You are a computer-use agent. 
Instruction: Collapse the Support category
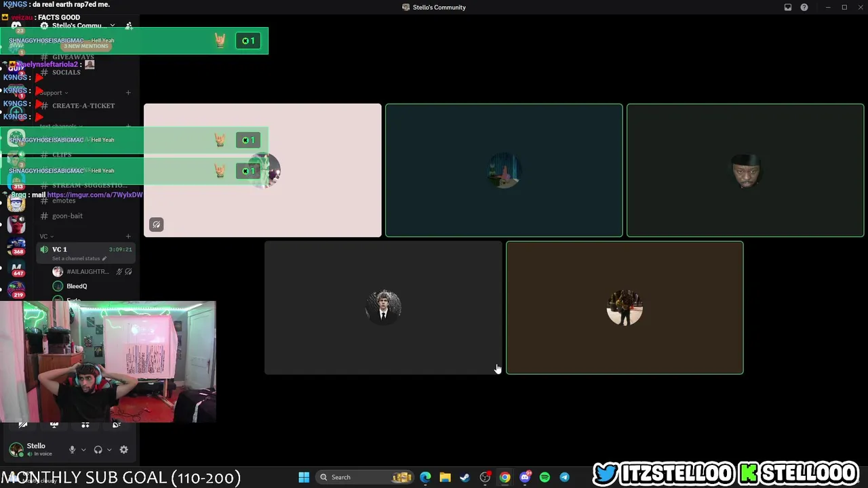pos(54,93)
